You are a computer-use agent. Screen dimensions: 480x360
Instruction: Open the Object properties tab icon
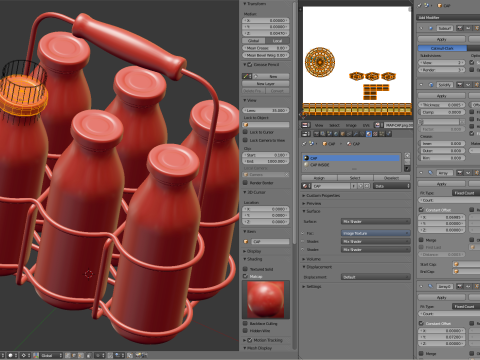click(342, 134)
